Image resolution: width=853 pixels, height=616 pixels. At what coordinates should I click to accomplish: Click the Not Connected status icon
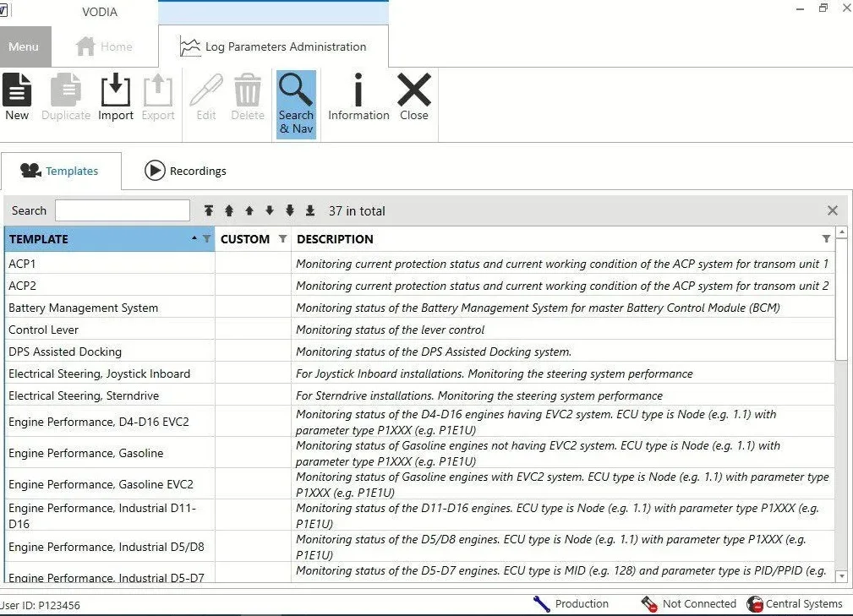coord(649,603)
